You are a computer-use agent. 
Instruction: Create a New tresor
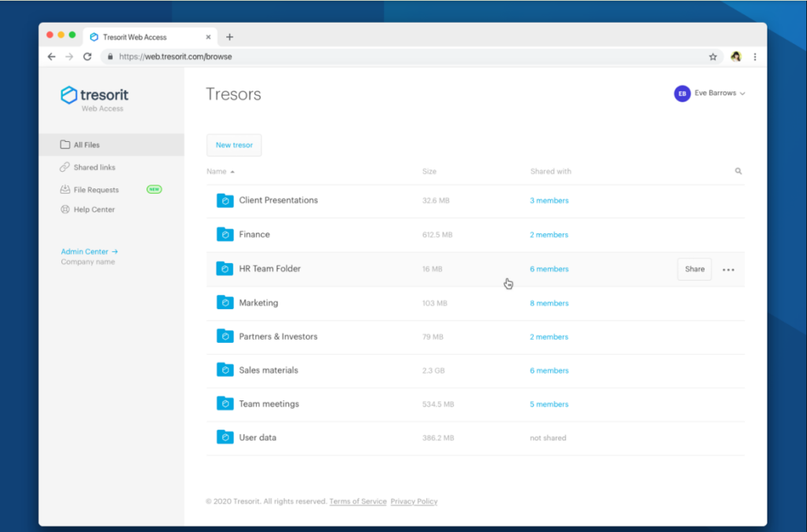click(234, 145)
